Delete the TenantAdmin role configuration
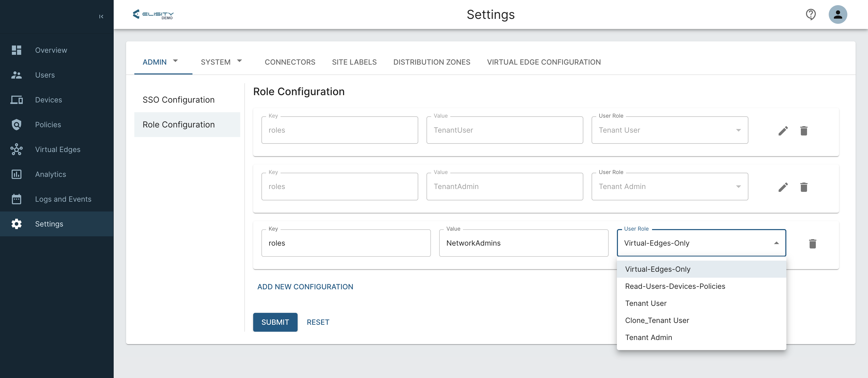 point(804,187)
